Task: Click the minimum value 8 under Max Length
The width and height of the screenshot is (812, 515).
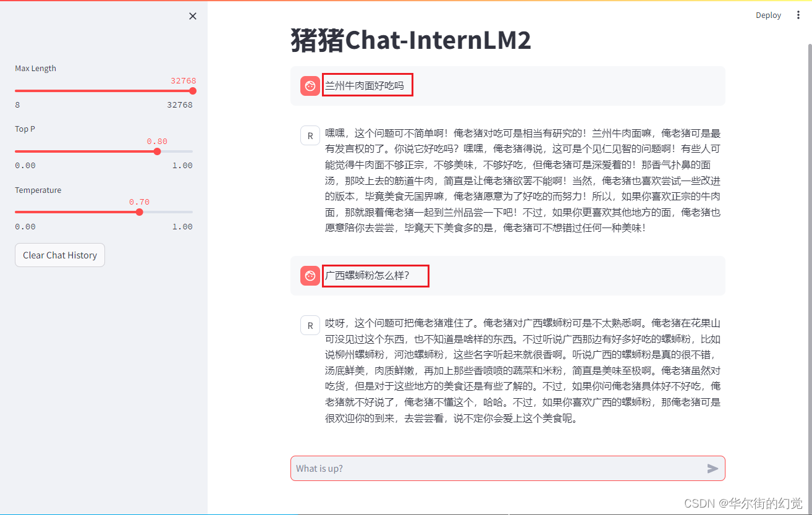Action: [17, 105]
